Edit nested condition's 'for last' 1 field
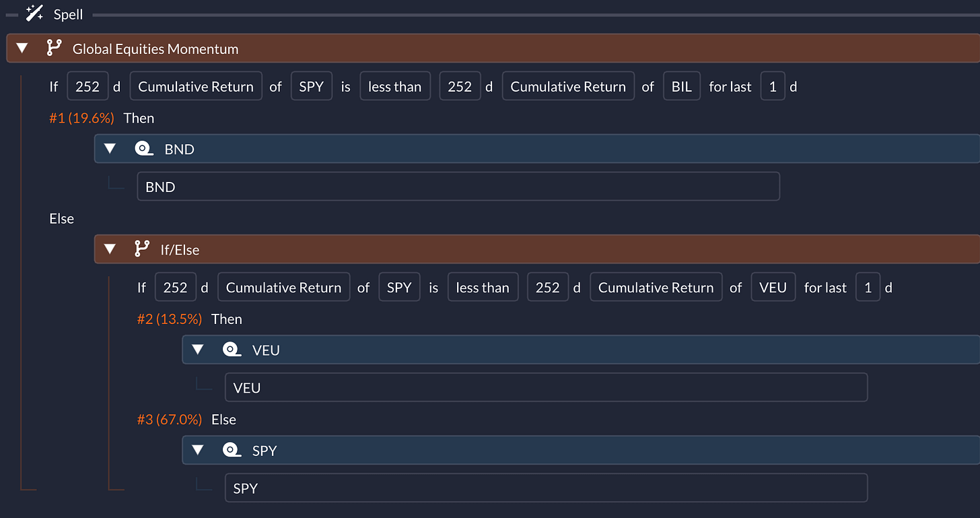 868,287
